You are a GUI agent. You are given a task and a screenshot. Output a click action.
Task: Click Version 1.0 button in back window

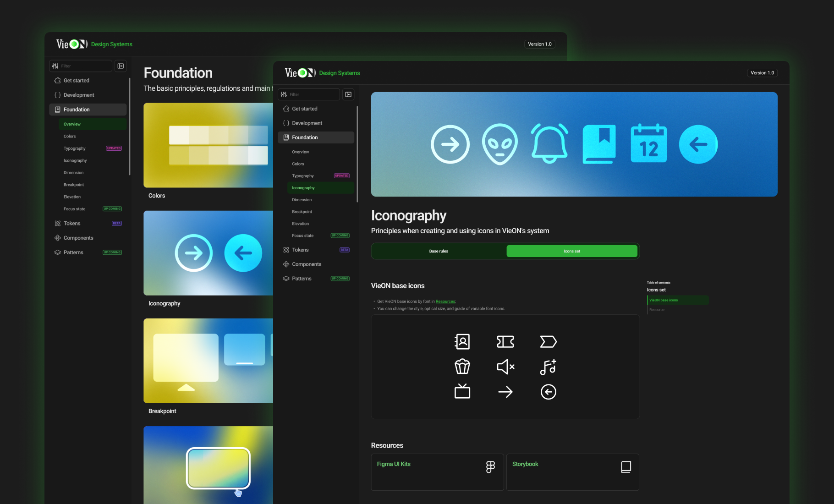click(x=539, y=44)
